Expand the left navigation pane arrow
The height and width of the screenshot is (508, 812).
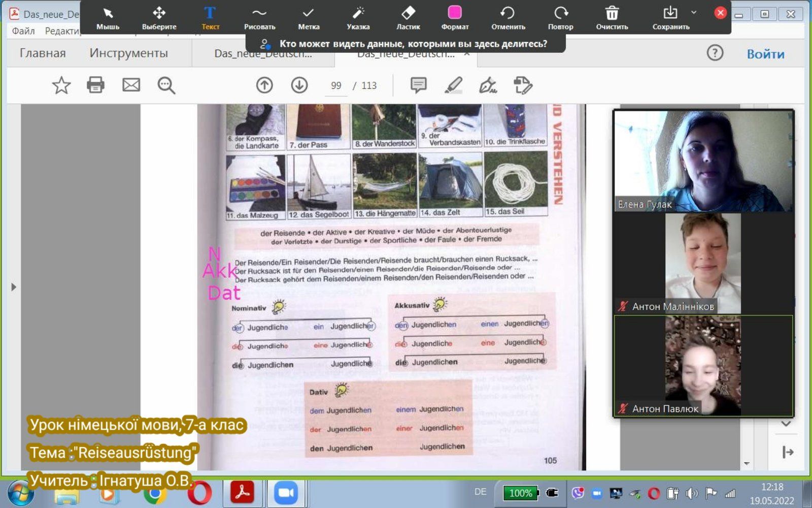click(x=14, y=287)
